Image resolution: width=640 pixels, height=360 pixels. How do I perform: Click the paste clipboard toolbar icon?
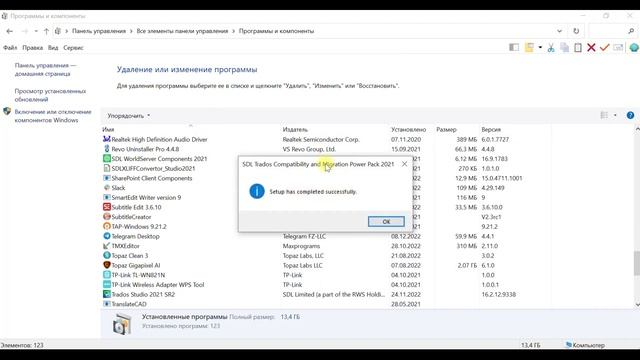tap(578, 48)
